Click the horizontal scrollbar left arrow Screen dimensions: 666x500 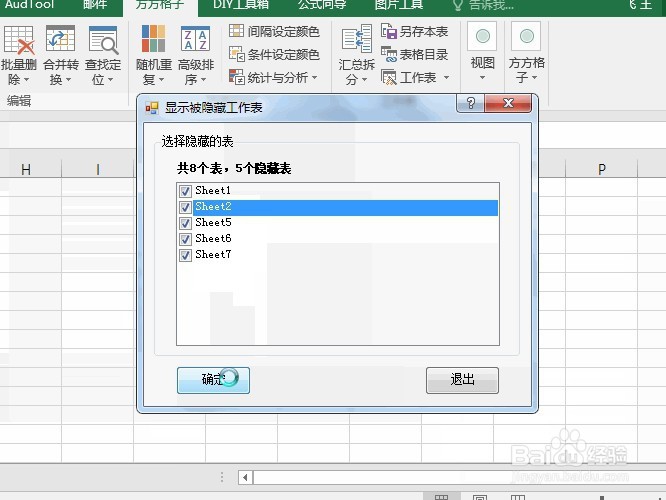coord(245,477)
